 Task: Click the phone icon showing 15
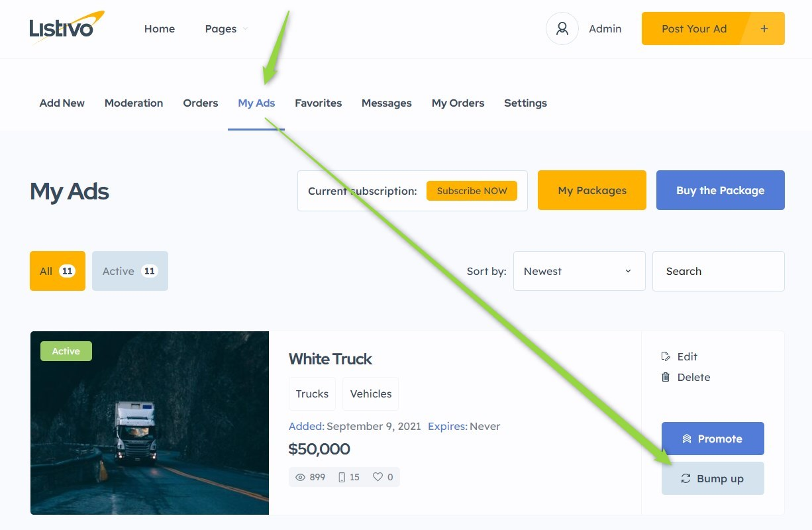coord(342,477)
